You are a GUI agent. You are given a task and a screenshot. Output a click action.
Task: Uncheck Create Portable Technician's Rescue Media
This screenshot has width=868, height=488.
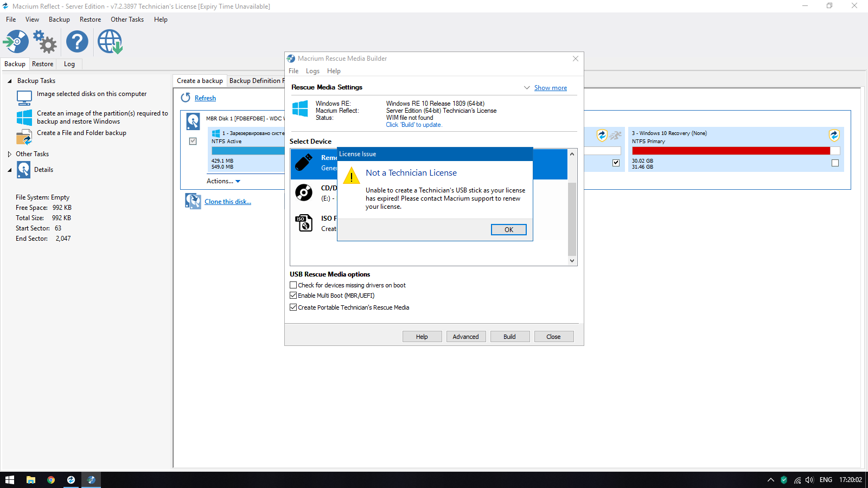pos(293,307)
